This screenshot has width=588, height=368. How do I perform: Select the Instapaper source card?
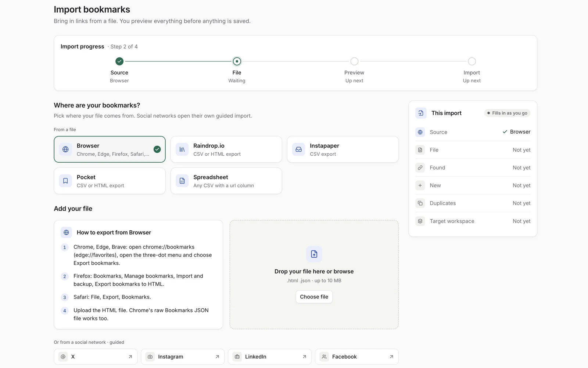tap(343, 149)
